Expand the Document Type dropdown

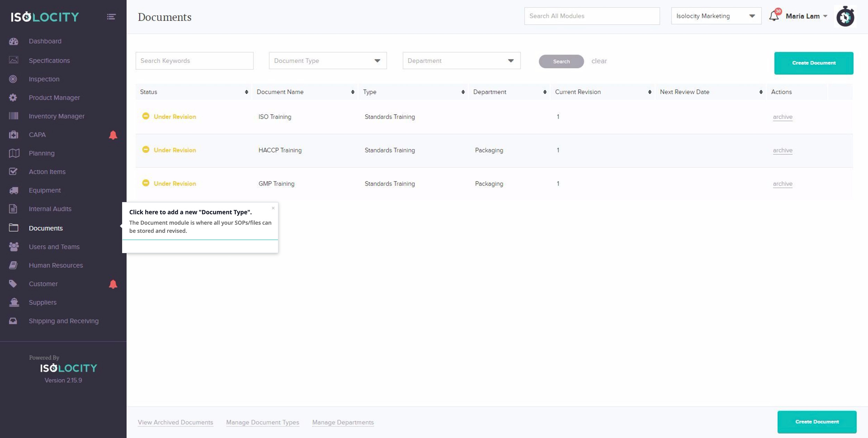[327, 61]
